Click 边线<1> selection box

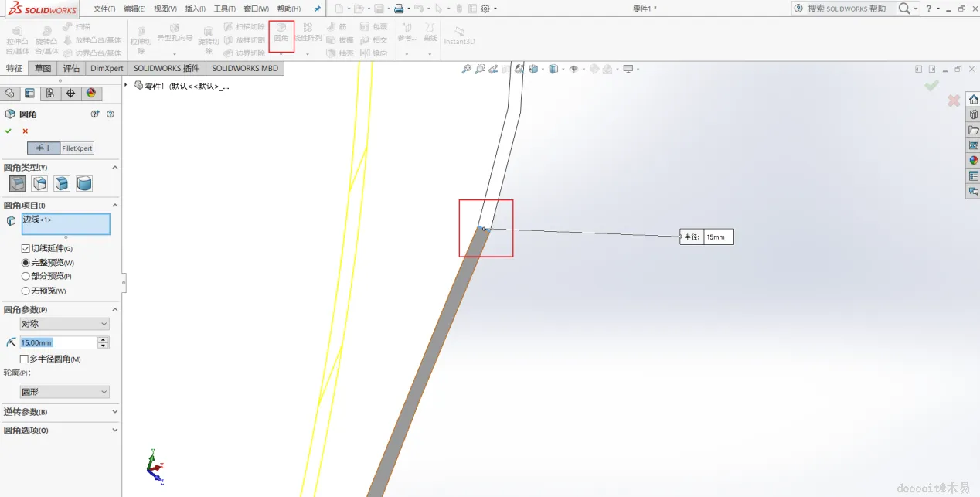(66, 224)
